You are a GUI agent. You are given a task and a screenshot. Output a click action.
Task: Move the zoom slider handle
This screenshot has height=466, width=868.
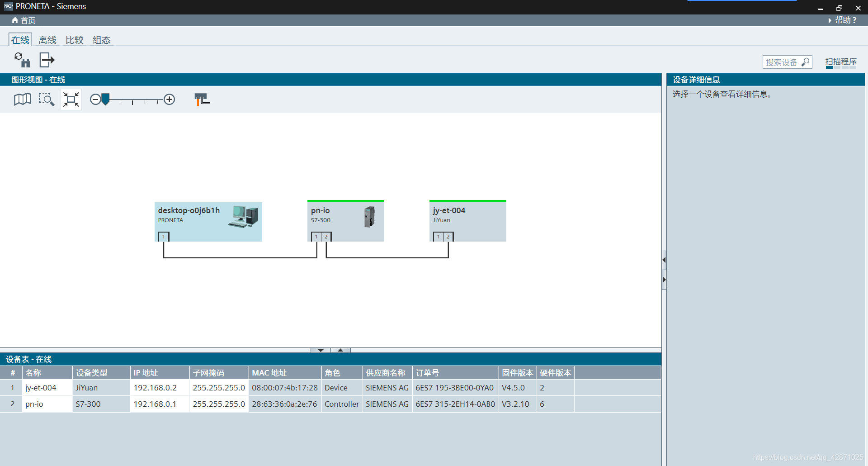pyautogui.click(x=105, y=100)
